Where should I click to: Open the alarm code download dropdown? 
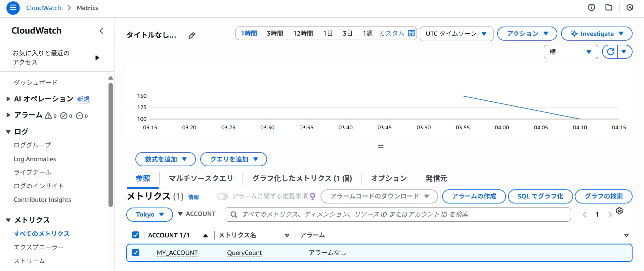379,196
